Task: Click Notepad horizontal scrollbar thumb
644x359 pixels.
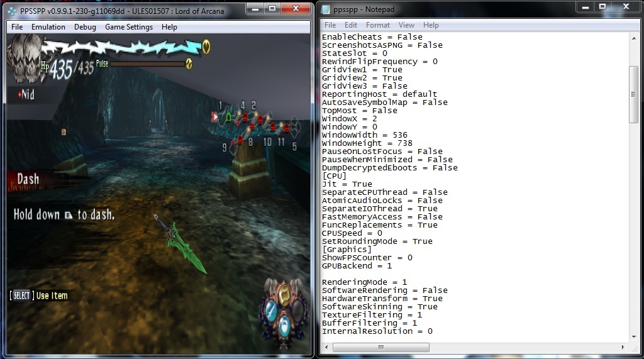Action: point(380,348)
